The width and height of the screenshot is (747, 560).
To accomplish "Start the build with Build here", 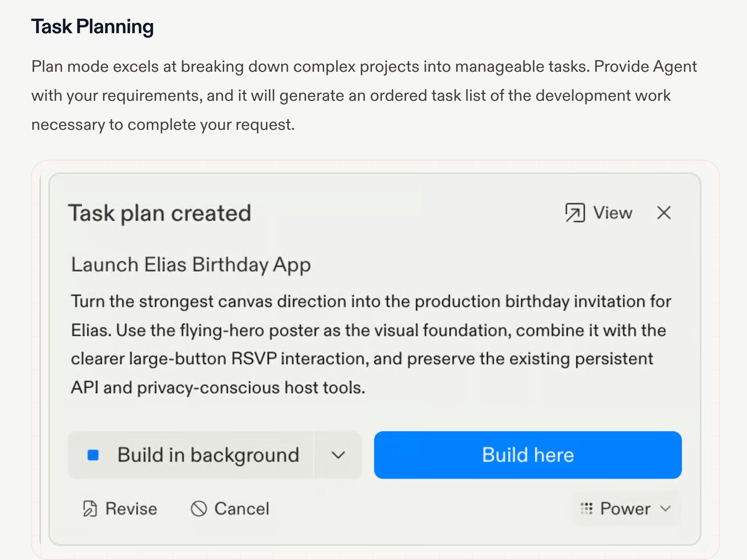I will tap(527, 455).
